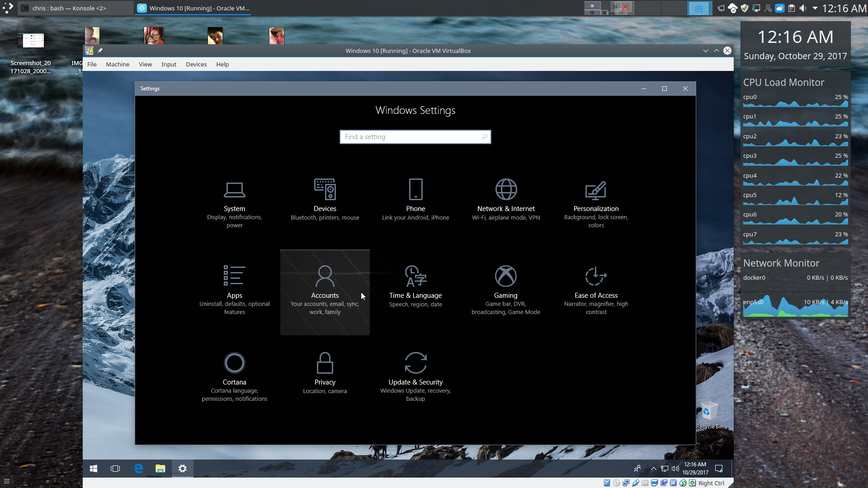Open the Recycle Bin on Windows desktop
Screen dimensions: 868x488
point(709,415)
